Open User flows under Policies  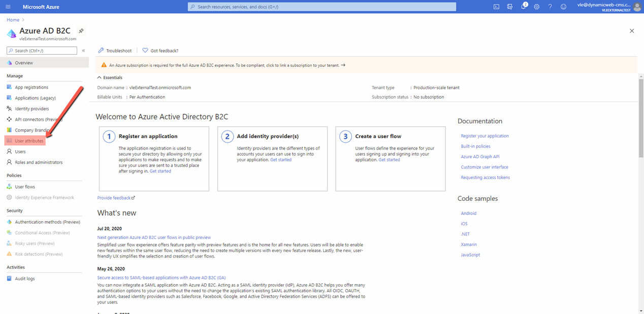25,187
